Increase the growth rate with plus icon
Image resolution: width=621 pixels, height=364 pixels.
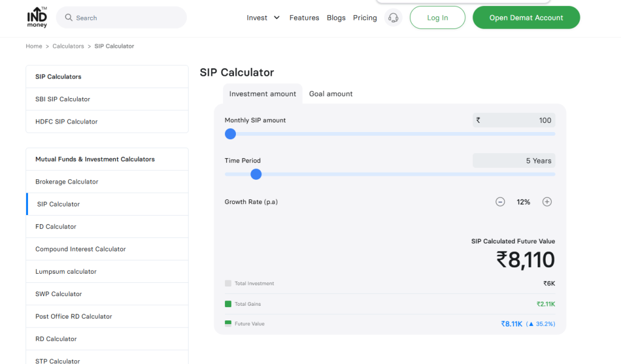tap(547, 201)
